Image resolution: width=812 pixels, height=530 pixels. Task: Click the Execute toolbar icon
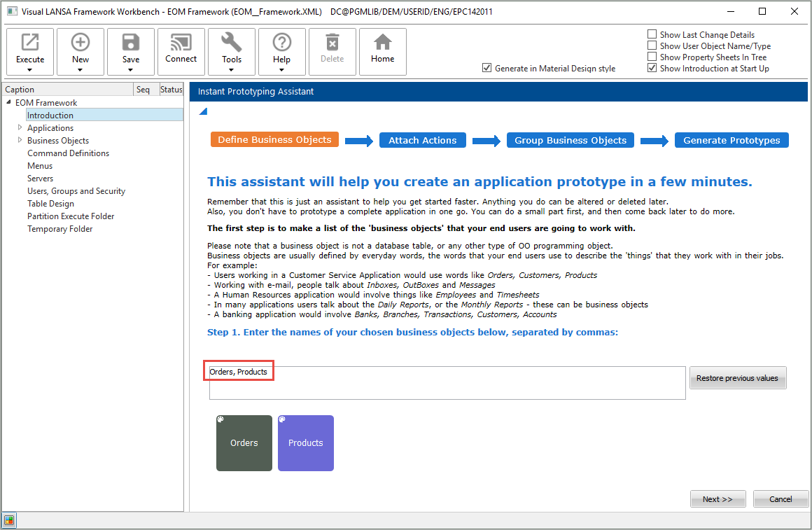pos(29,42)
